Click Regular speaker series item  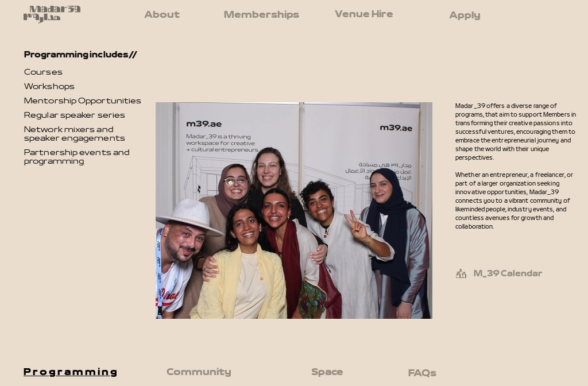point(74,115)
